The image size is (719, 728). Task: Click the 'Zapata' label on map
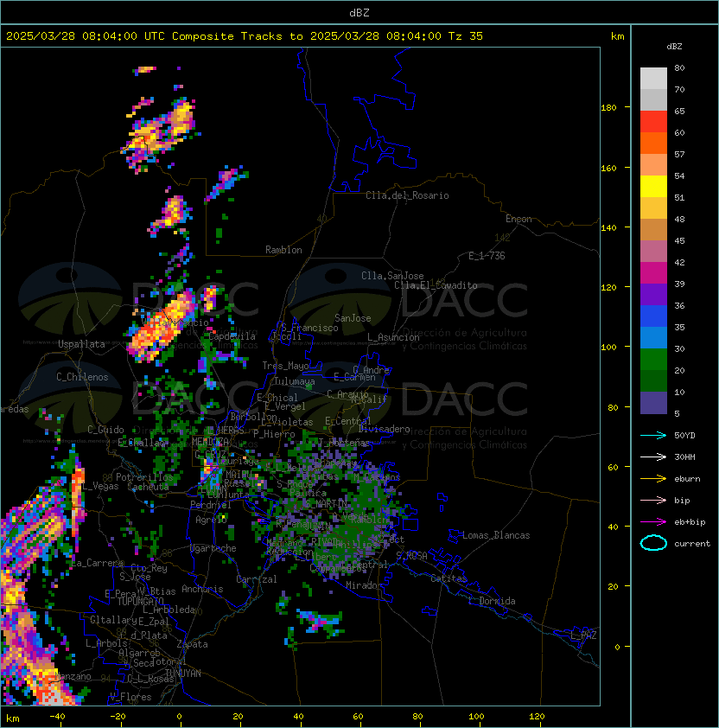coord(192,644)
